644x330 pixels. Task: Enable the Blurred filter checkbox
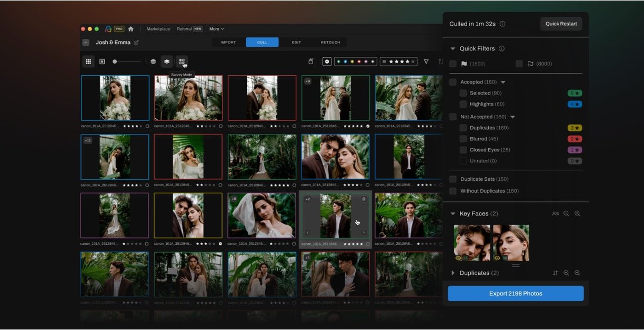[x=463, y=139]
